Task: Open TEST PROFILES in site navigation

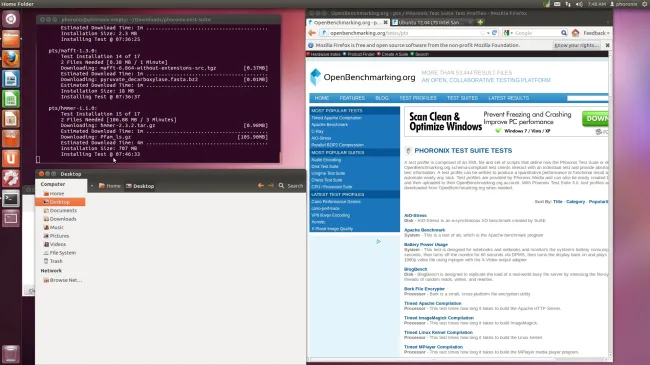Action: pos(418,98)
